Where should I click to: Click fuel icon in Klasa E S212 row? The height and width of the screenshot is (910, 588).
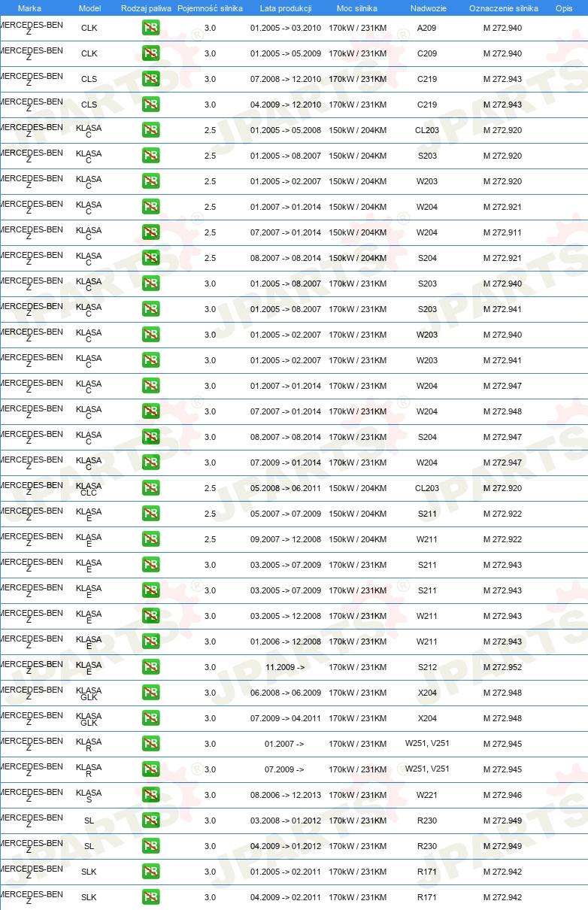click(150, 668)
